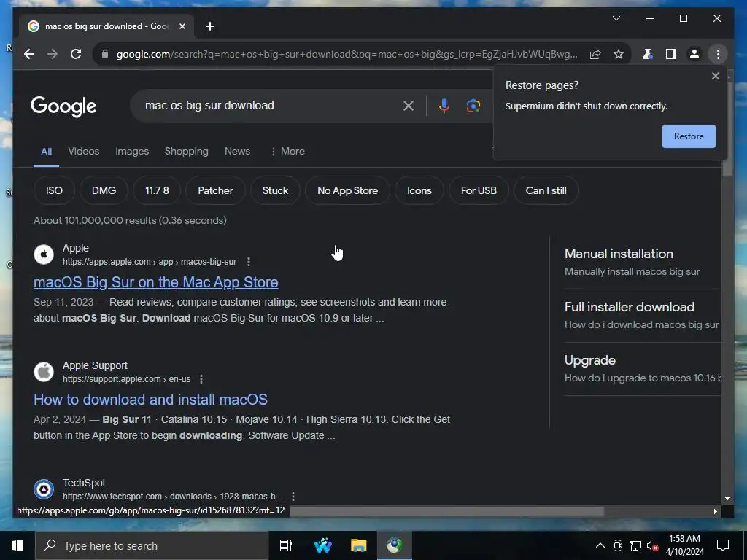The height and width of the screenshot is (560, 747).
Task: Close the Google search tab
Action: point(182,26)
